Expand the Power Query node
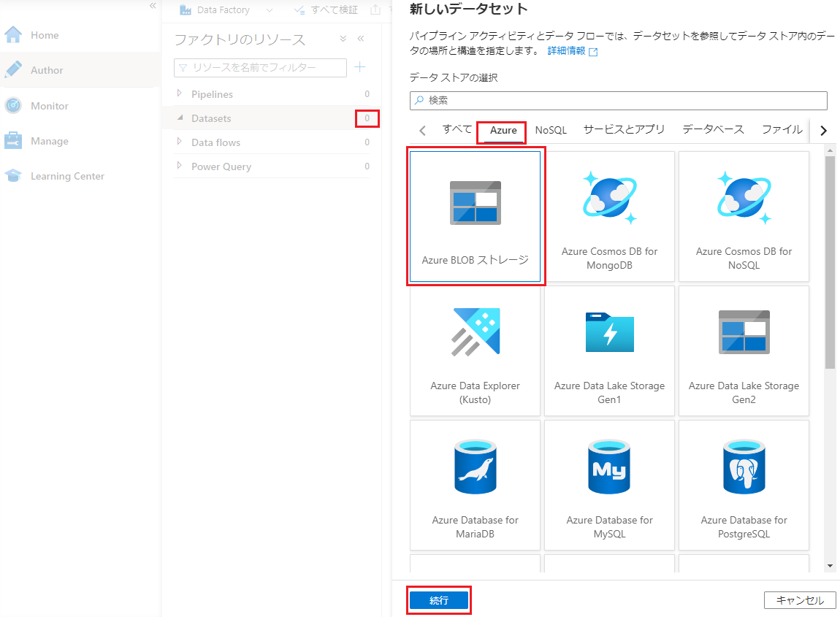Screen dimensions: 840x617 click(180, 166)
